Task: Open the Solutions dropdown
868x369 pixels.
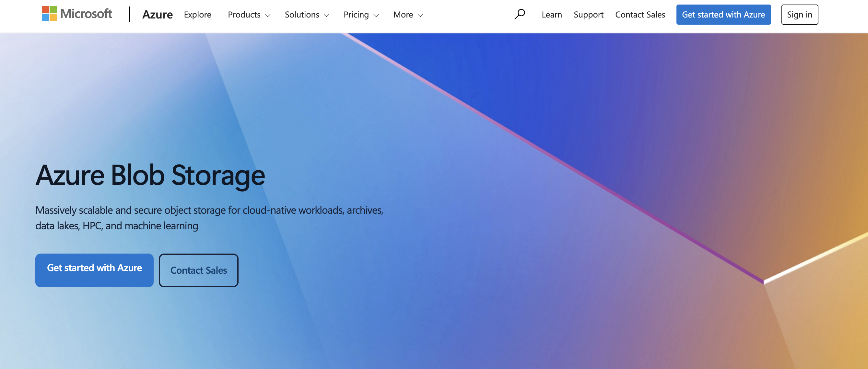Action: [302, 15]
